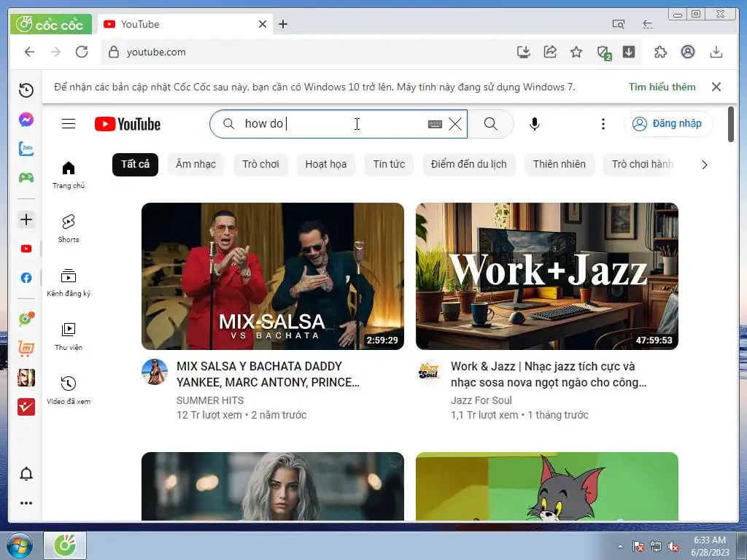Open the YouTube hamburger guide menu
Viewport: 747px width, 560px height.
click(x=69, y=124)
